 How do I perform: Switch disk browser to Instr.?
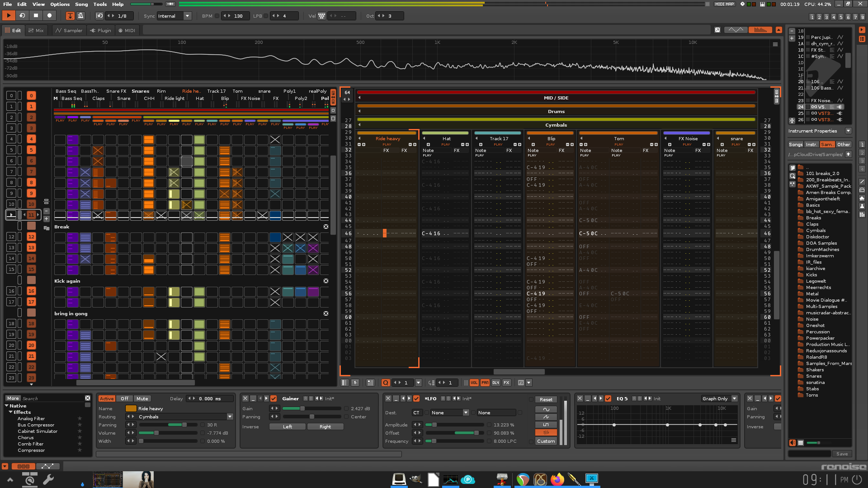point(811,144)
